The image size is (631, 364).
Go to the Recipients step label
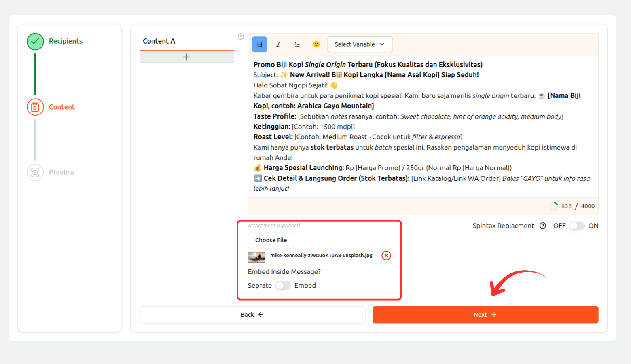(x=66, y=41)
